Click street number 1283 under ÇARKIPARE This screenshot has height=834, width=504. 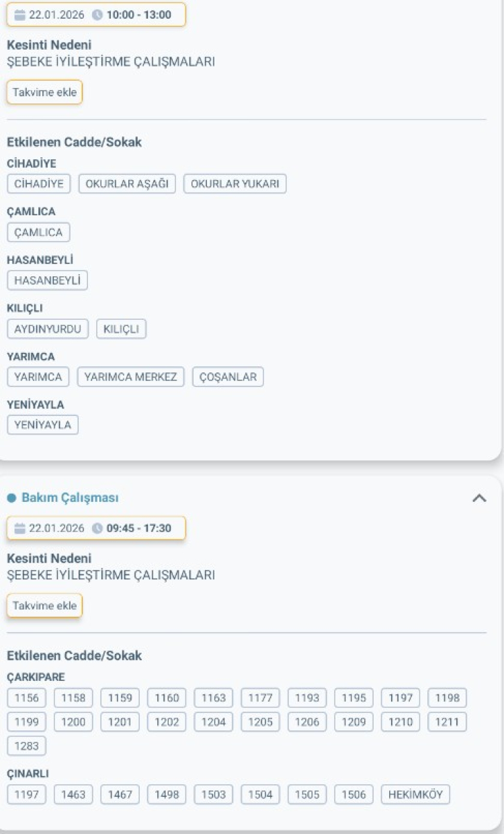(25, 745)
